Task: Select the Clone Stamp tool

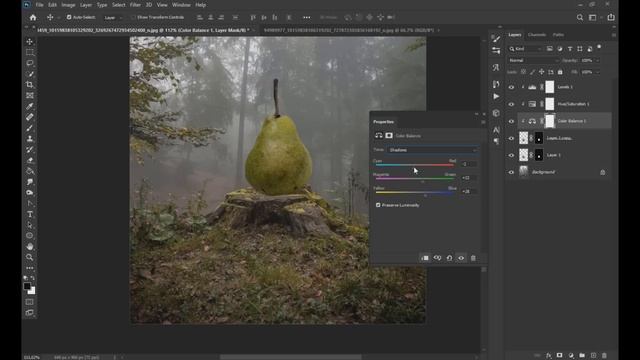Action: (x=30, y=139)
